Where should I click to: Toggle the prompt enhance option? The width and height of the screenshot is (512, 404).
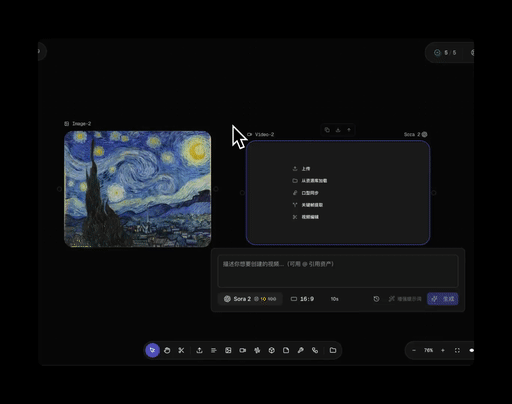[x=405, y=299]
